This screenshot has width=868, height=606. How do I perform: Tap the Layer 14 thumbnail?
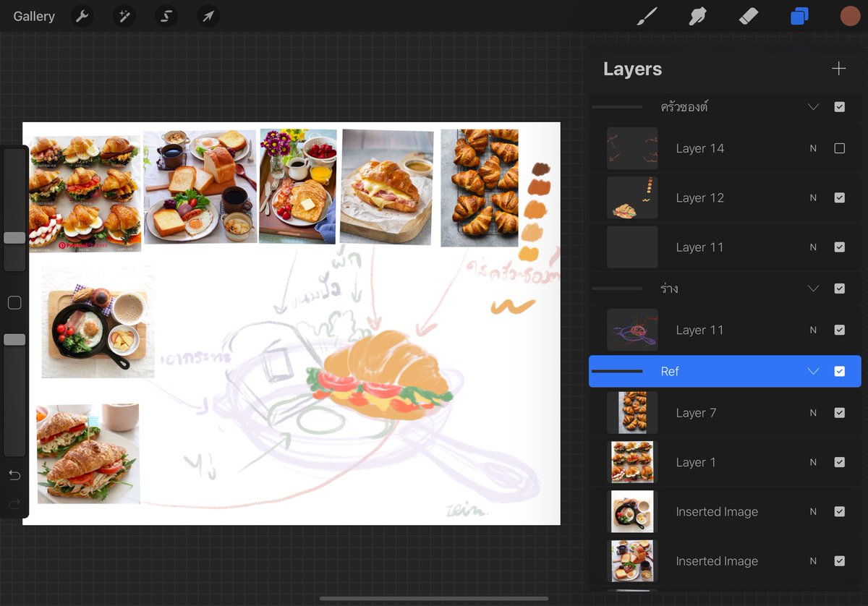pos(632,148)
